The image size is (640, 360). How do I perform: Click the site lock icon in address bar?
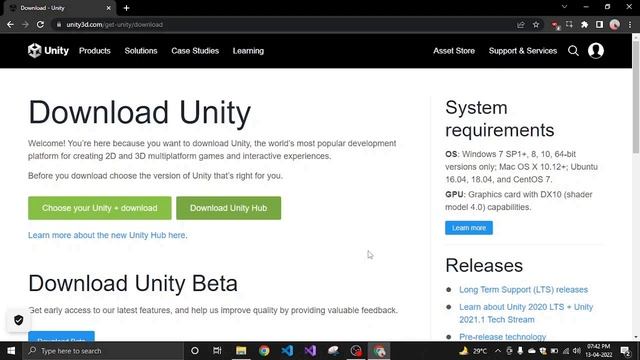point(59,24)
